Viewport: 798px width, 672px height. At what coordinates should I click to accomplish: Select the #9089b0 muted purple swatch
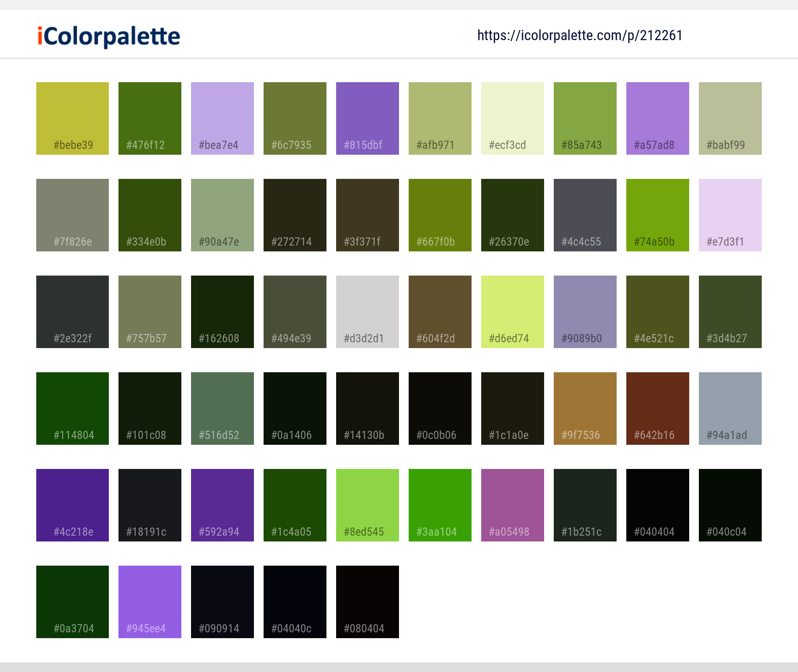point(585,311)
